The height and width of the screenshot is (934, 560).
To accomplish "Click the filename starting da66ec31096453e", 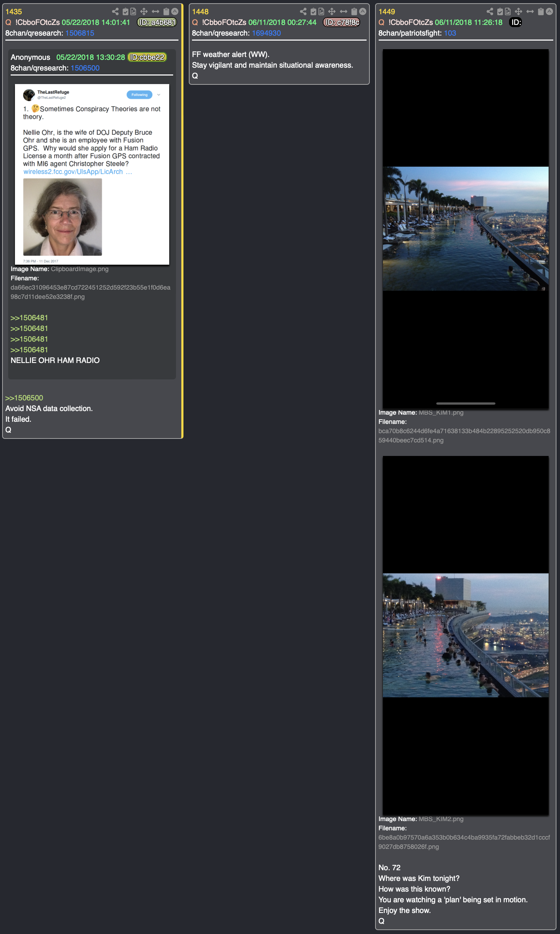I will (90, 292).
